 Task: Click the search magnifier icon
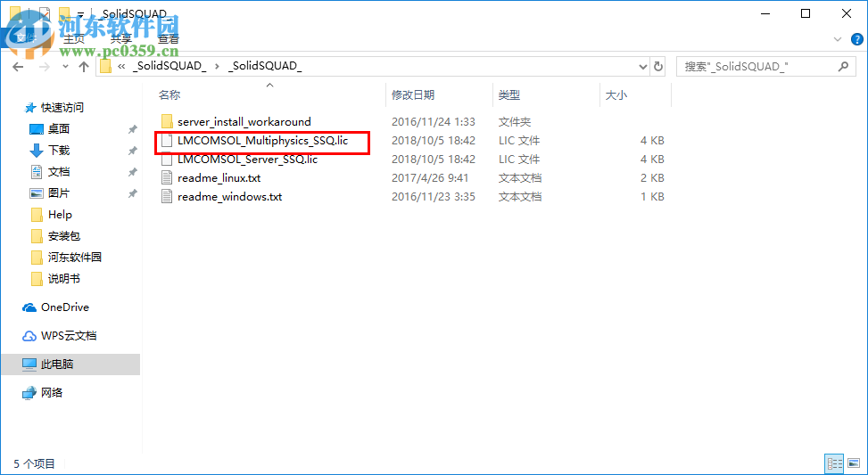click(842, 66)
